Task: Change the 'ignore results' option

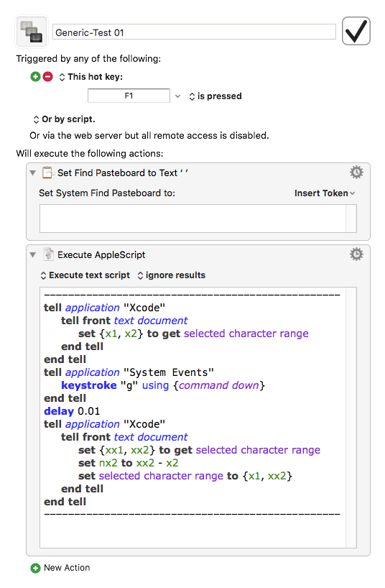Action: (x=172, y=275)
